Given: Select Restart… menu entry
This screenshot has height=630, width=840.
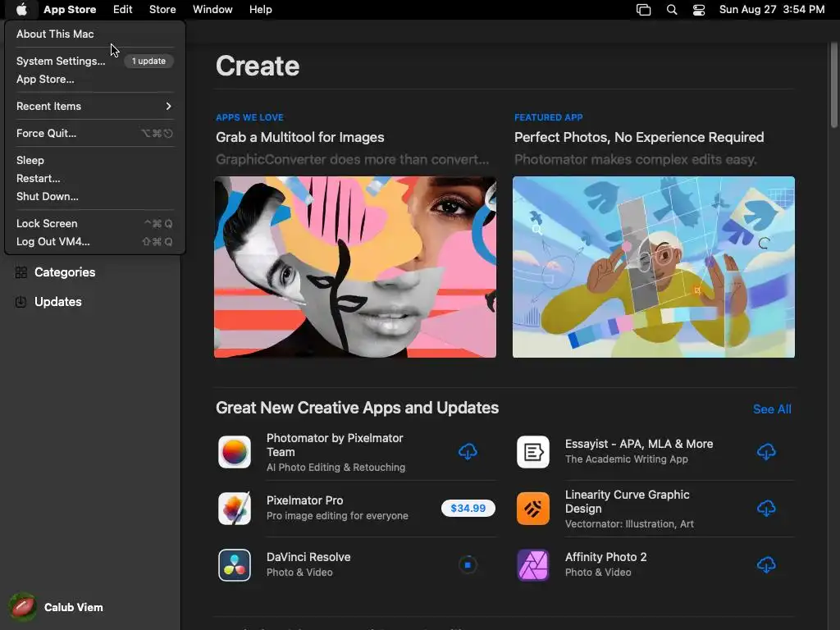Looking at the screenshot, I should 95,178.
